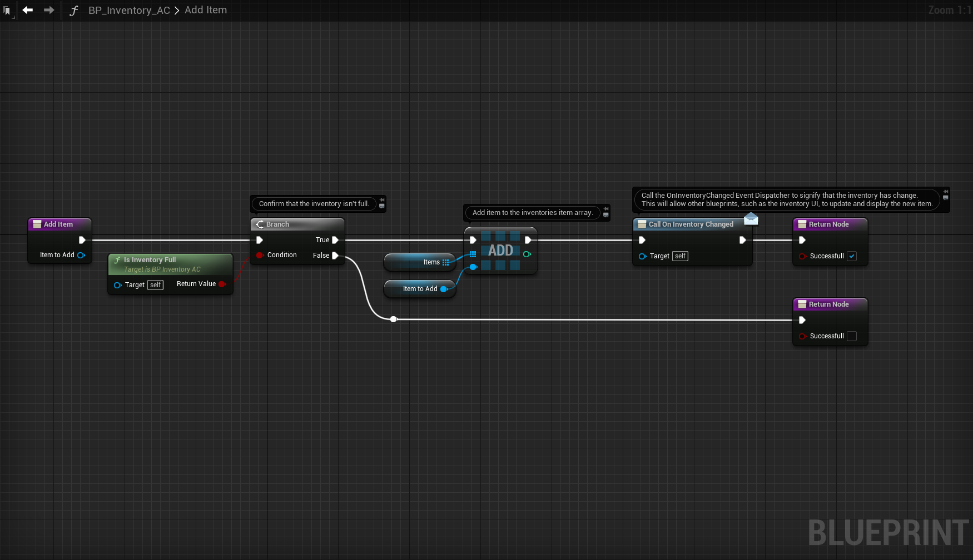
Task: Toggle the pin on the 'Add item to the inventories' comment
Action: coord(606,209)
